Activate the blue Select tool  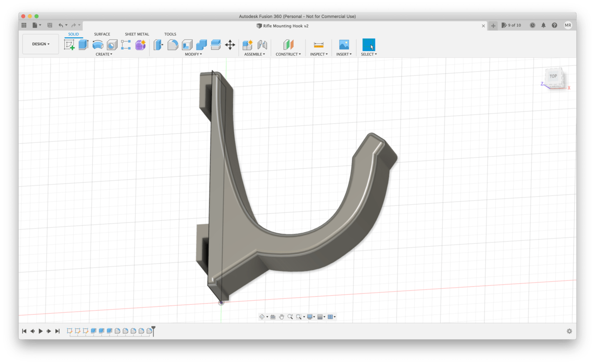369,45
